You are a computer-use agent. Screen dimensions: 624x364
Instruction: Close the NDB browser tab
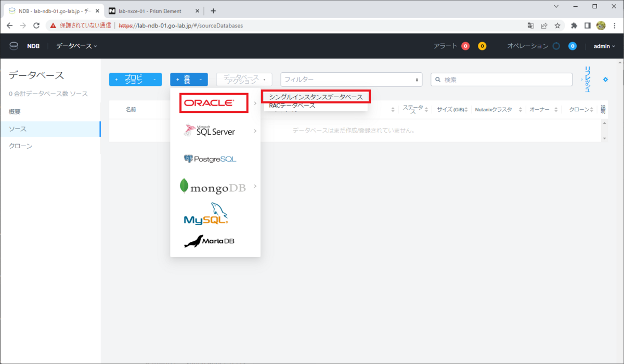96,11
